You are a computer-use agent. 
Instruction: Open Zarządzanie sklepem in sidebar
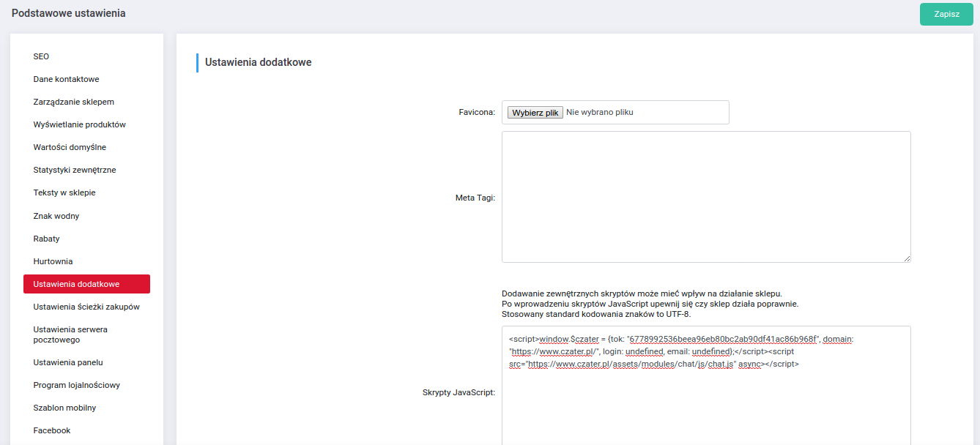click(73, 102)
